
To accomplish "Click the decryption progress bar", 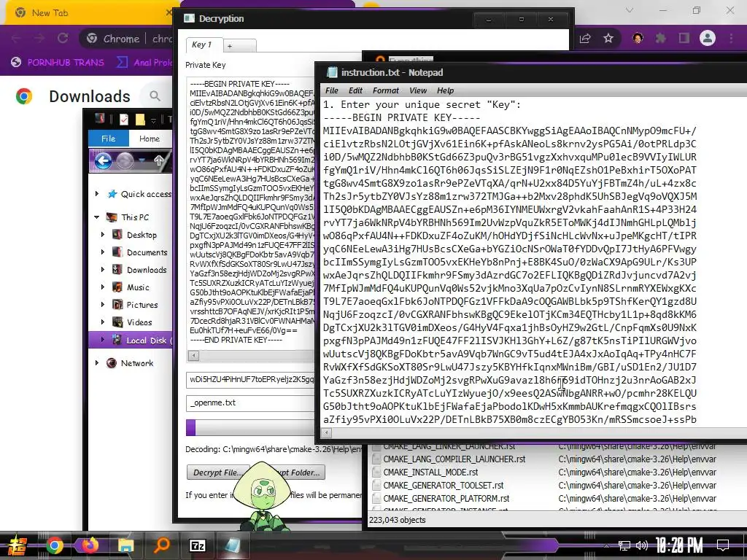I will pos(250,427).
